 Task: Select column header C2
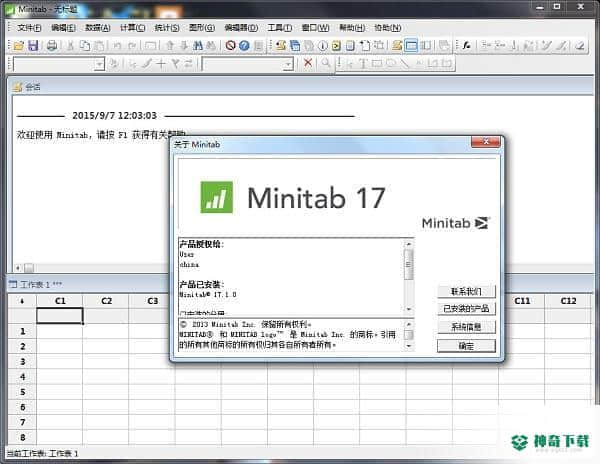(x=106, y=301)
